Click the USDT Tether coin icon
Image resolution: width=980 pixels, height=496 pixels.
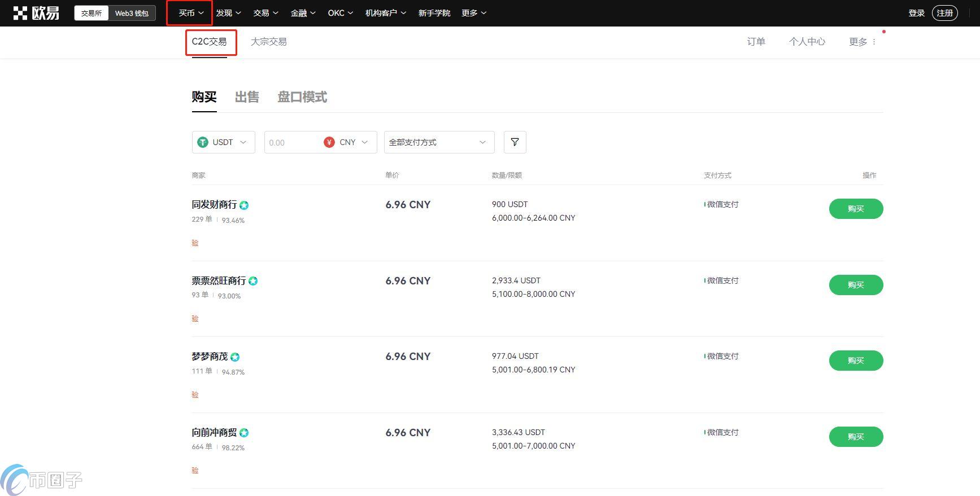[x=203, y=142]
